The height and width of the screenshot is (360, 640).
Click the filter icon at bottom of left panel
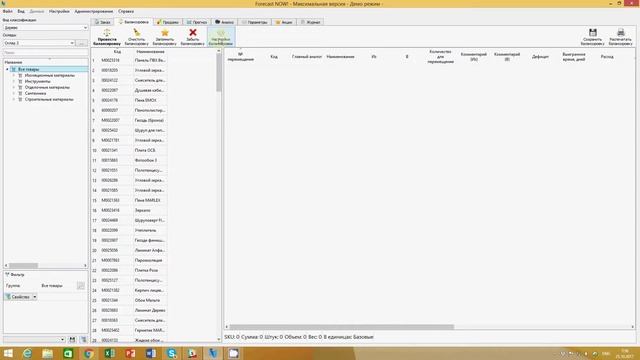pos(83,339)
